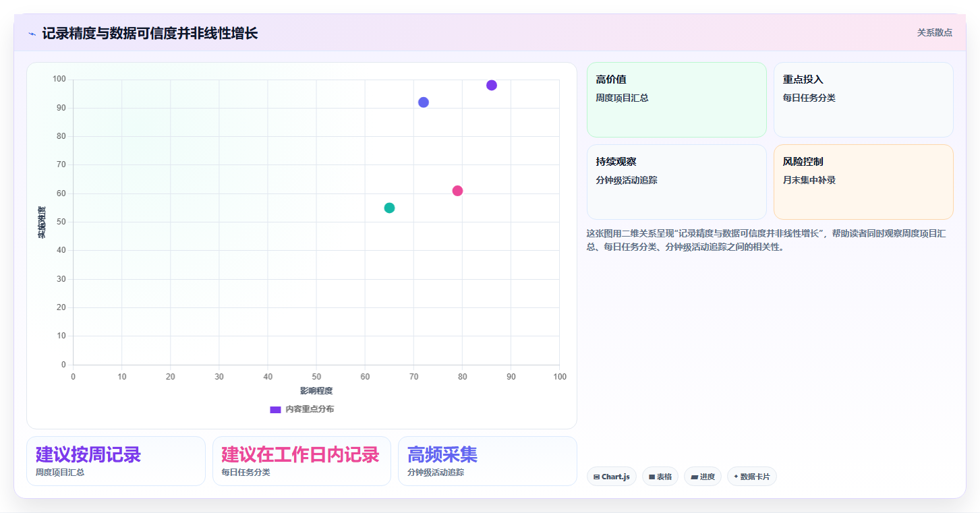Click 每日任务分类 in the 重点投入 card
The width and height of the screenshot is (980, 513).
[809, 98]
